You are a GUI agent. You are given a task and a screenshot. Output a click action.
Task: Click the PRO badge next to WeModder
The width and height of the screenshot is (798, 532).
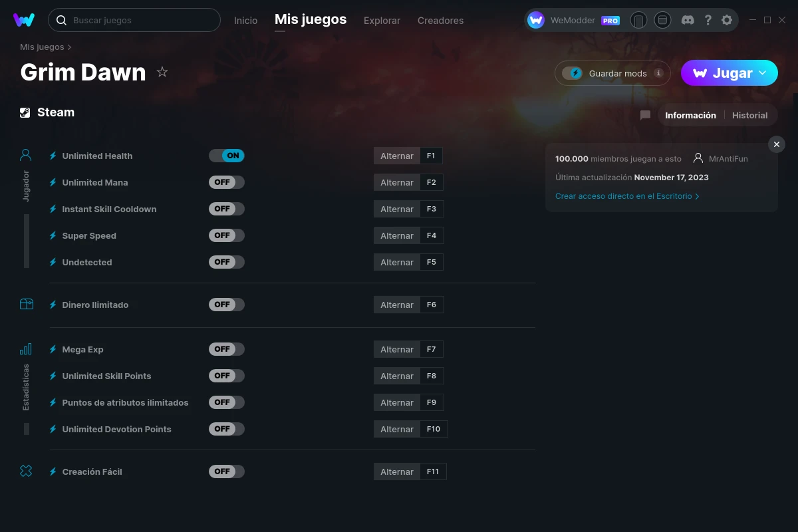610,21
